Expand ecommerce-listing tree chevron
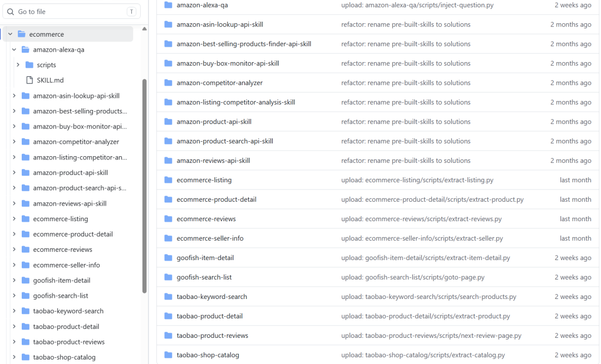The height and width of the screenshot is (364, 601). (x=14, y=218)
